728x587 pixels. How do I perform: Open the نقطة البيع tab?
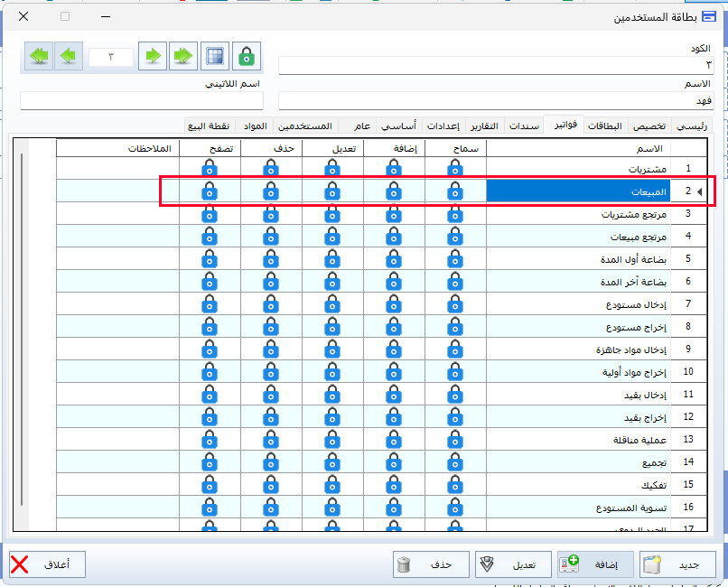(x=209, y=126)
